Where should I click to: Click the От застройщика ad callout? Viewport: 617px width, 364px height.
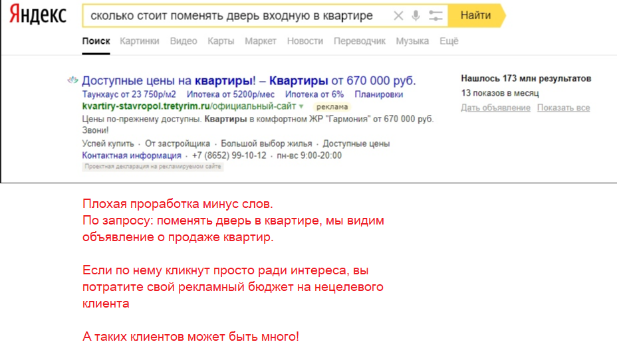[178, 143]
